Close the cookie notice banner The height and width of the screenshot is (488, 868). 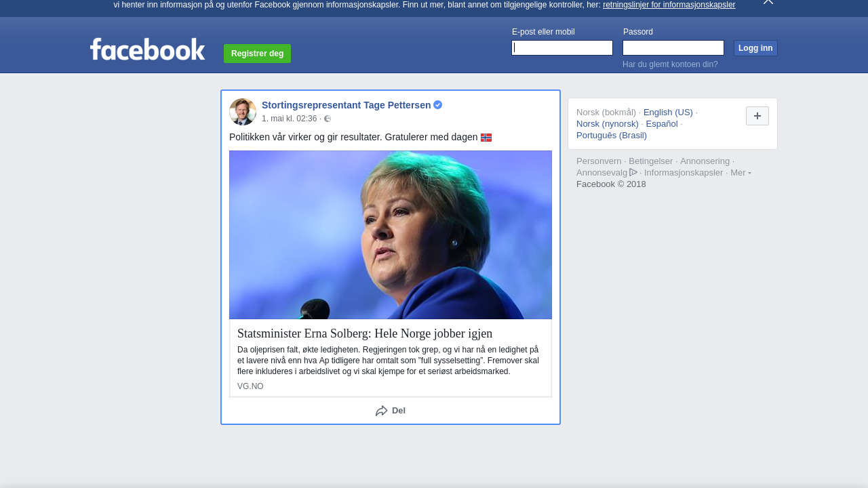point(768,2)
